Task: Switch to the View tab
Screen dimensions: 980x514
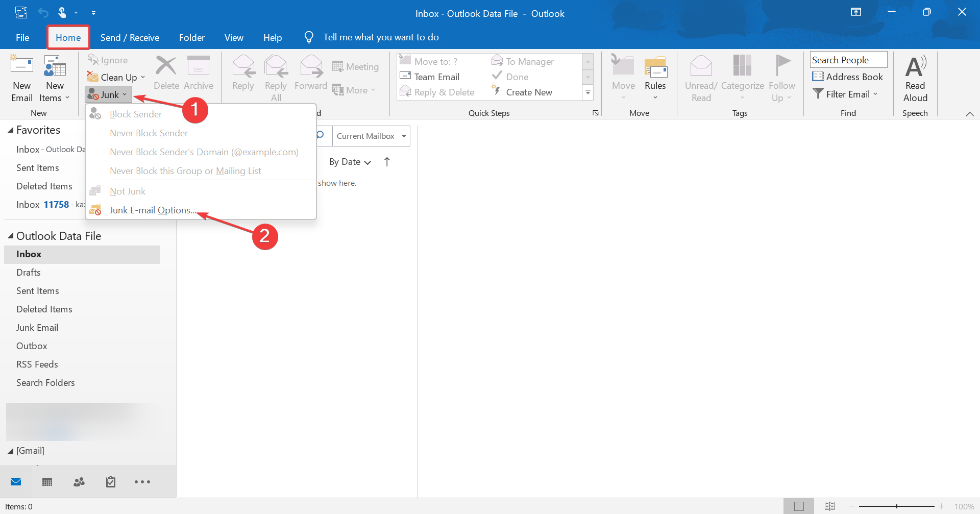Action: (234, 37)
